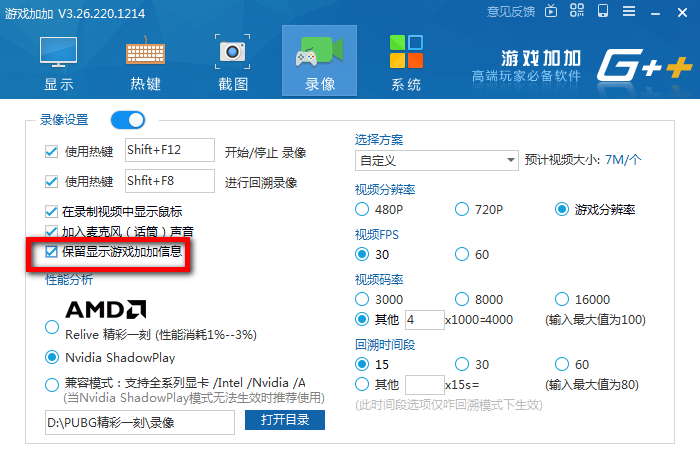Click the AMD logo
Viewport: 700px width, 450px height.
coord(106,309)
